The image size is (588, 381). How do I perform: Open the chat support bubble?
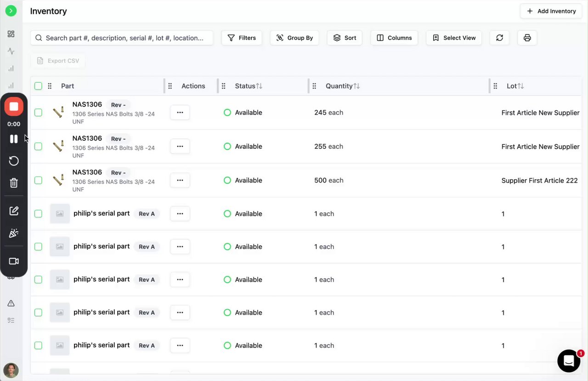569,361
